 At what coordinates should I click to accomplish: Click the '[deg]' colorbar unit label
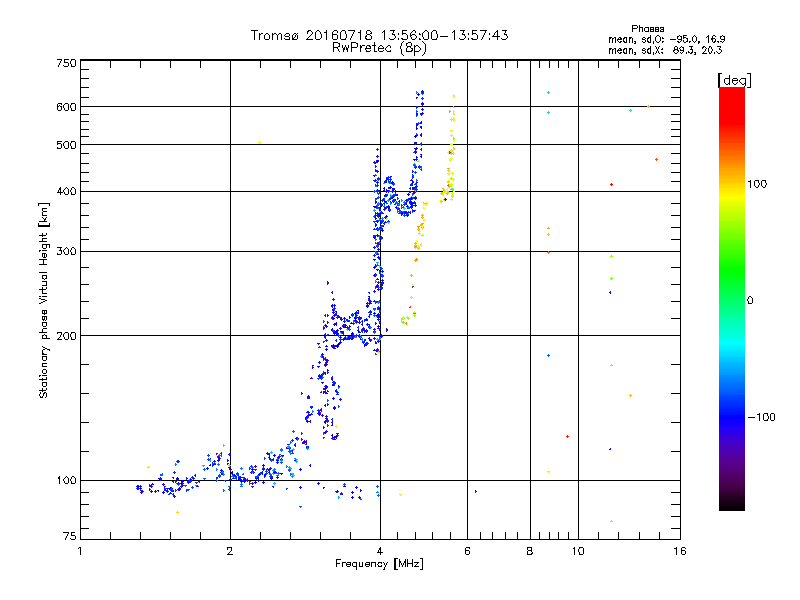pyautogui.click(x=734, y=80)
